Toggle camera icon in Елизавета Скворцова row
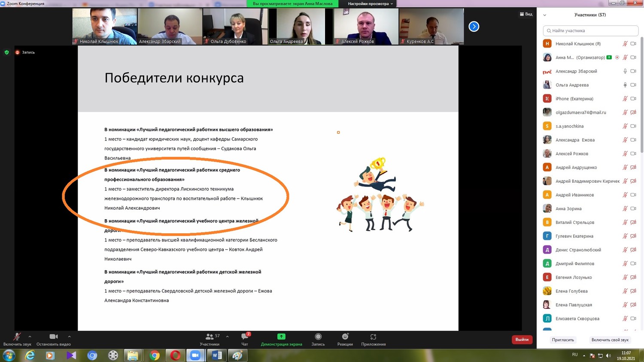Screen dimensions: 644x362 (633, 318)
